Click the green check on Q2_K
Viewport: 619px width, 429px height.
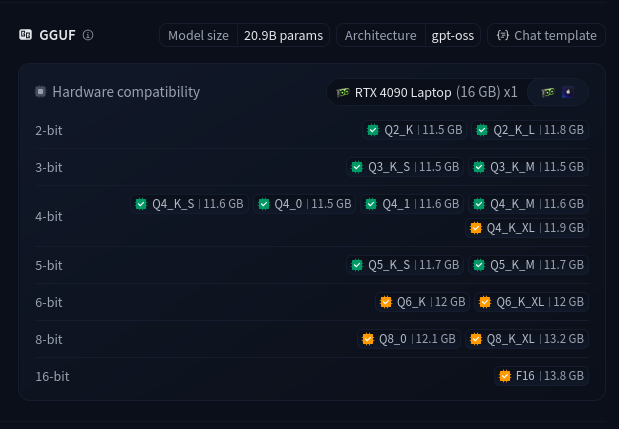coord(373,130)
